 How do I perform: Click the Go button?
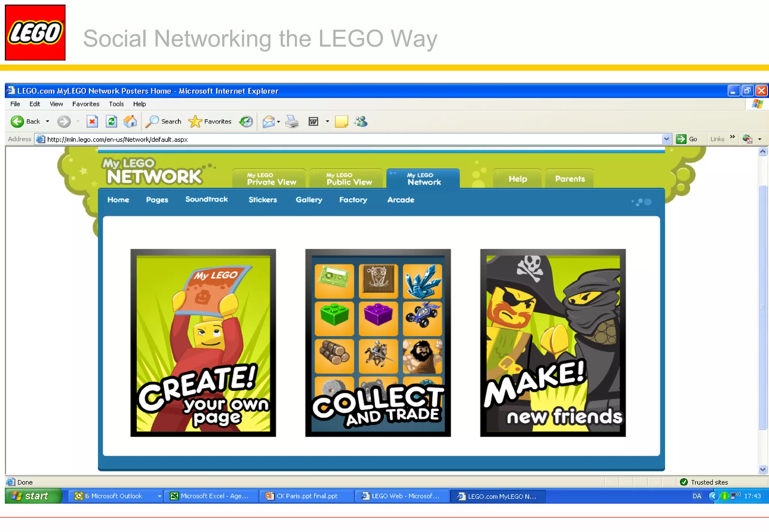point(687,139)
